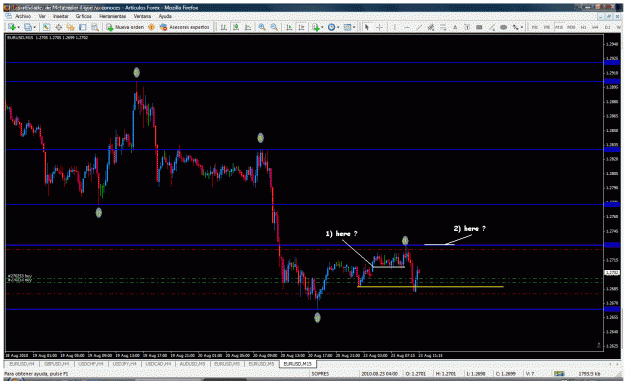The width and height of the screenshot is (625, 381).
Task: Open the Insertar menu
Action: click(x=61, y=16)
